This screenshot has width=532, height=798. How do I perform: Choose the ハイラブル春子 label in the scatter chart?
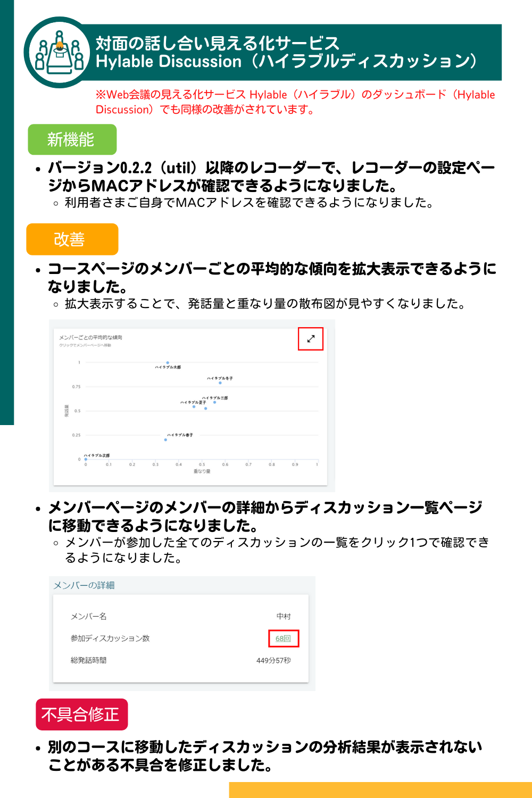pos(180,435)
